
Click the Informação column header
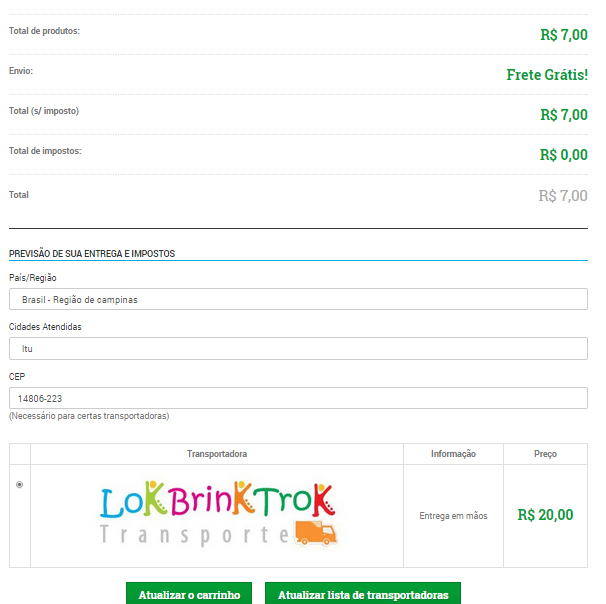click(x=453, y=454)
